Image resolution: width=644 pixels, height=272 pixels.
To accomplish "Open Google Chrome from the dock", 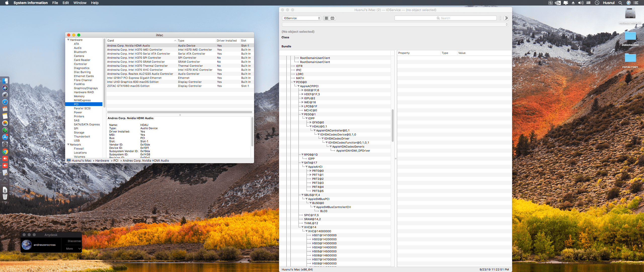I will coord(5,151).
